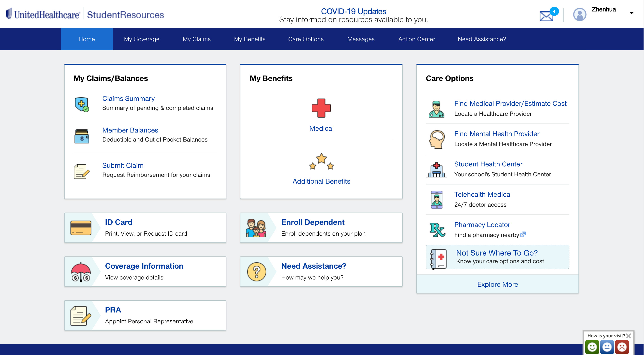Open the Claims Summary link
This screenshot has width=644, height=355.
pyautogui.click(x=129, y=98)
